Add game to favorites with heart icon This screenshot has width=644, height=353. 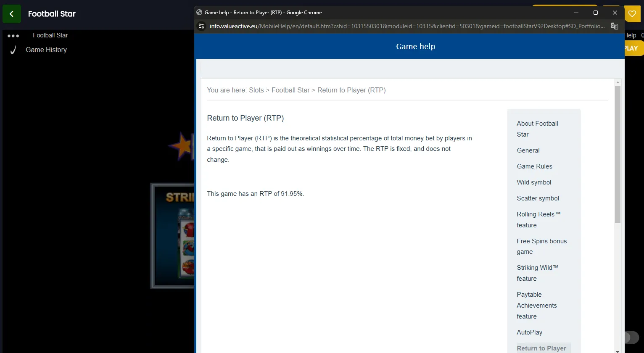click(632, 14)
